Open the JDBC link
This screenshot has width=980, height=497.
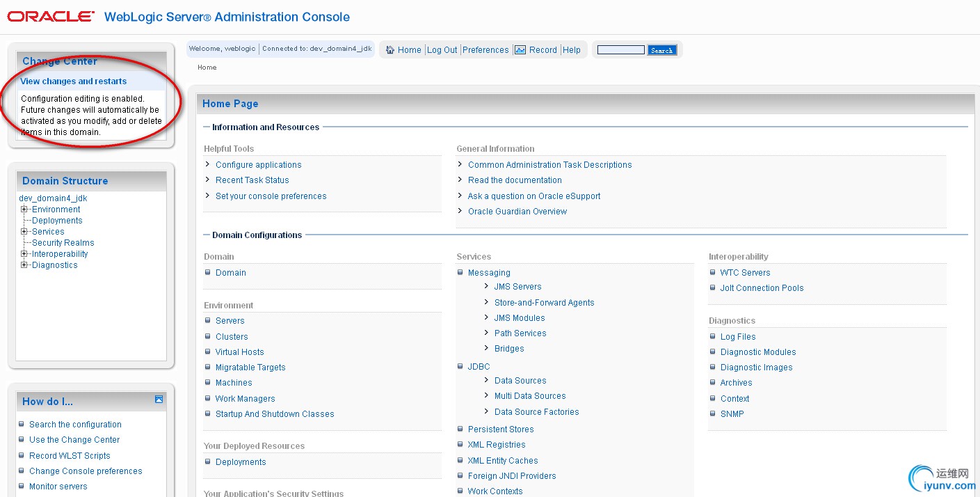[479, 367]
